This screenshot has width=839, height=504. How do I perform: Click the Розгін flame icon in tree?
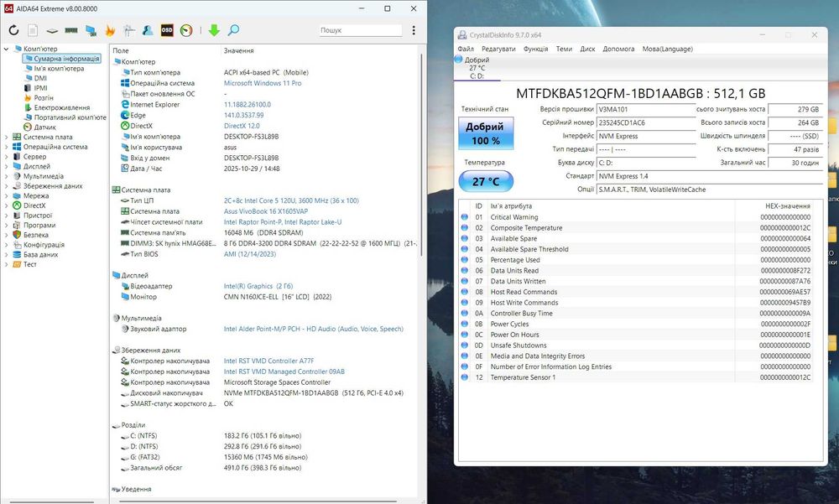click(28, 98)
